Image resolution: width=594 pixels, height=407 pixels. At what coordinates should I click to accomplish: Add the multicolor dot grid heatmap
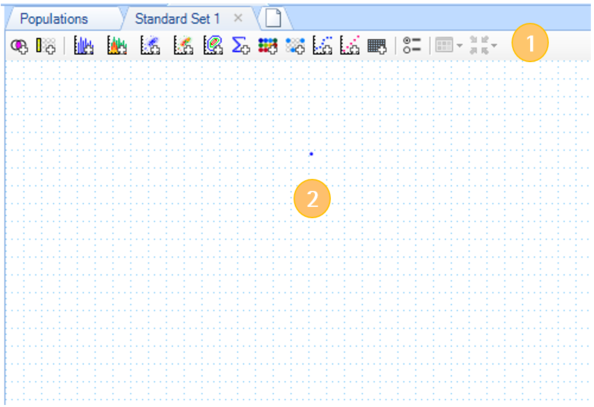[x=268, y=46]
